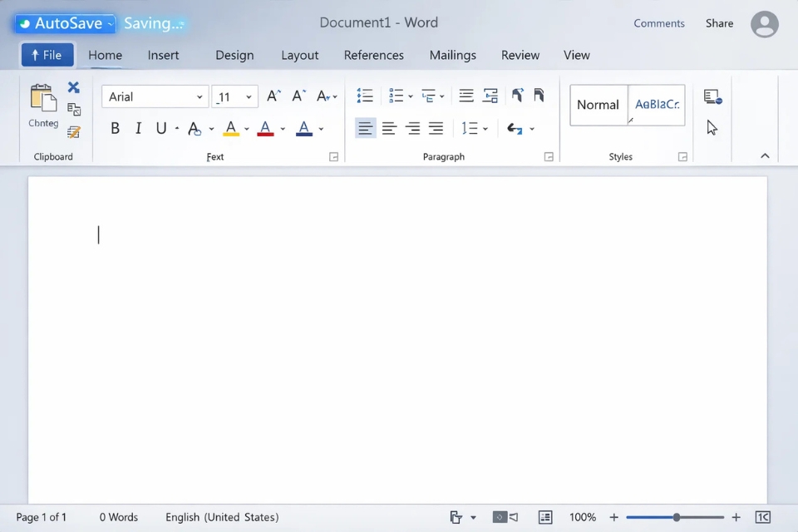Center align the paragraph text
Image resolution: width=798 pixels, height=532 pixels.
(389, 127)
